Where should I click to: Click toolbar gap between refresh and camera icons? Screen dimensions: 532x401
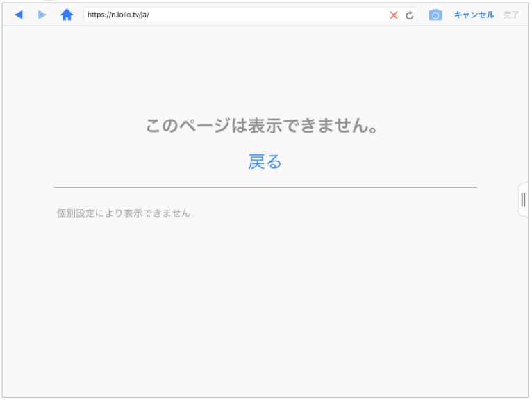422,15
